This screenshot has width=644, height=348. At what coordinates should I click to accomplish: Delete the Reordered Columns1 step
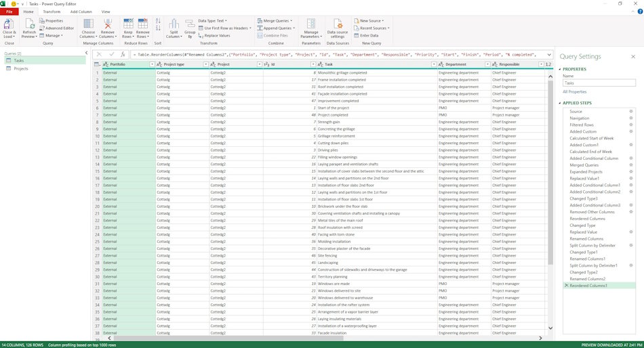[566, 285]
